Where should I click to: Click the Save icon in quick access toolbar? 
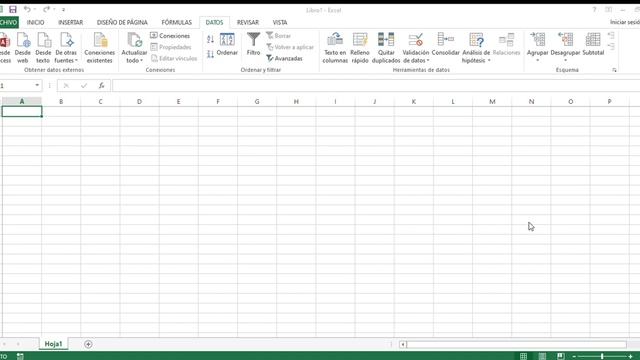coord(13,9)
